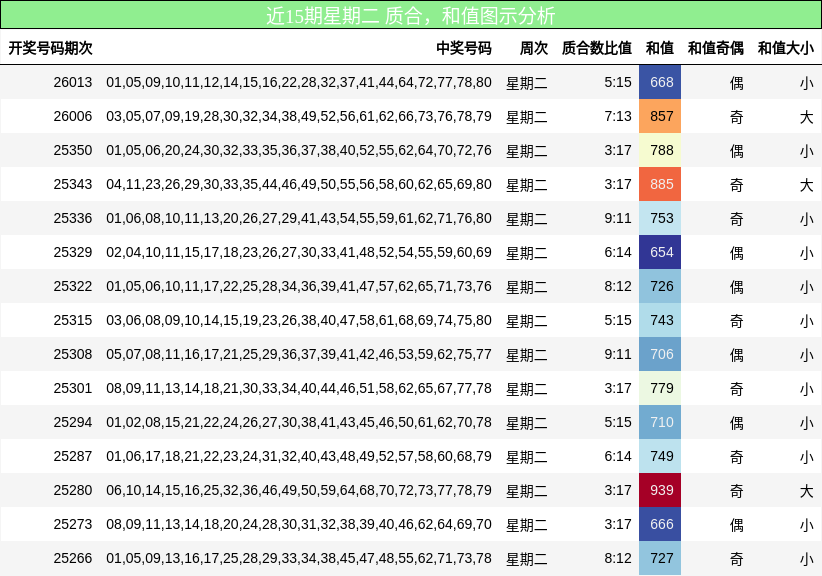Click the green title 近15期星期二 质合，和值图示分析

[x=411, y=14]
